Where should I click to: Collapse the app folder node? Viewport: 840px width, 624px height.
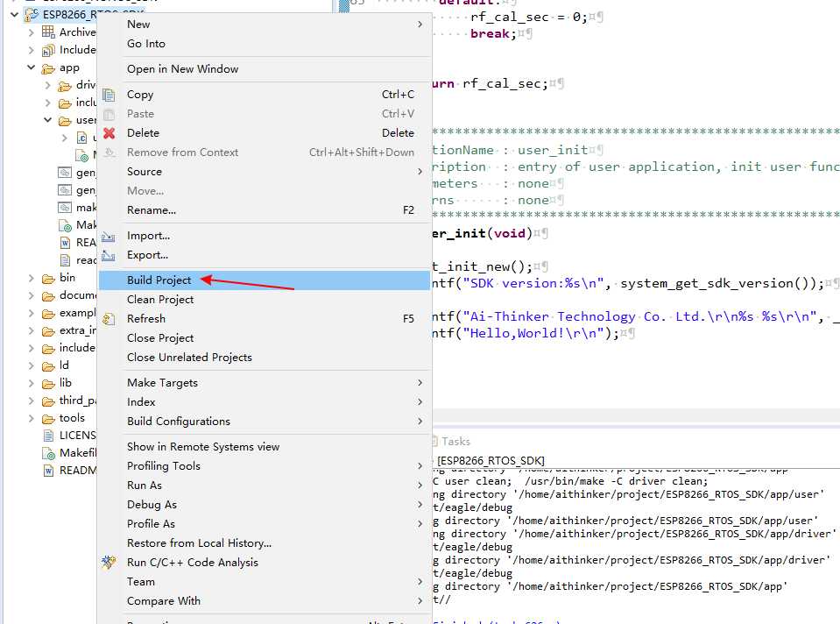(31, 67)
